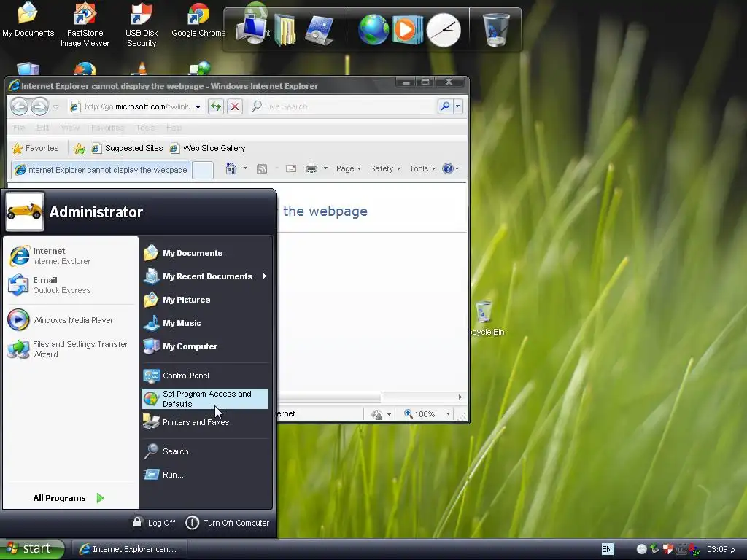The height and width of the screenshot is (560, 747).
Task: Open Printers and Faxes
Action: pyautogui.click(x=205, y=422)
